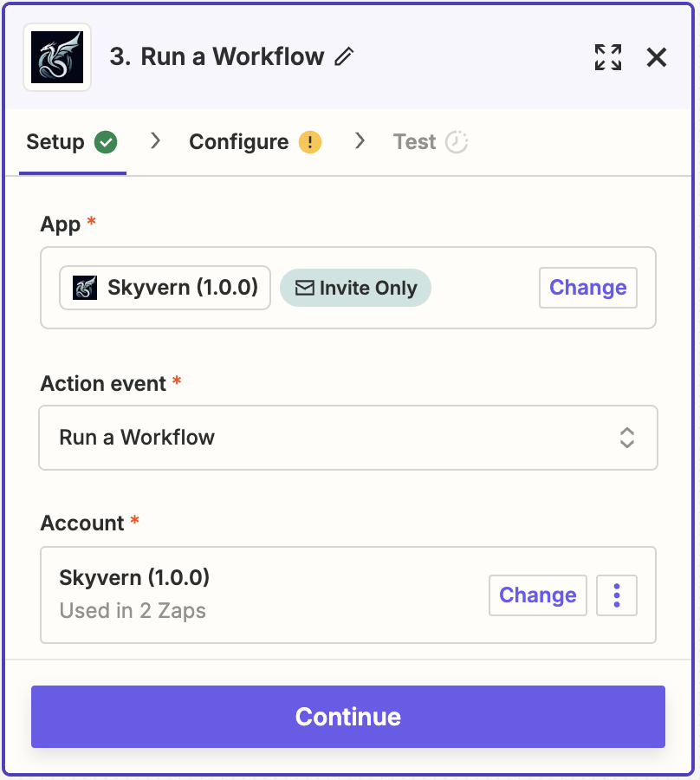The height and width of the screenshot is (780, 700).
Task: Hit the purple Continue button
Action: [348, 717]
